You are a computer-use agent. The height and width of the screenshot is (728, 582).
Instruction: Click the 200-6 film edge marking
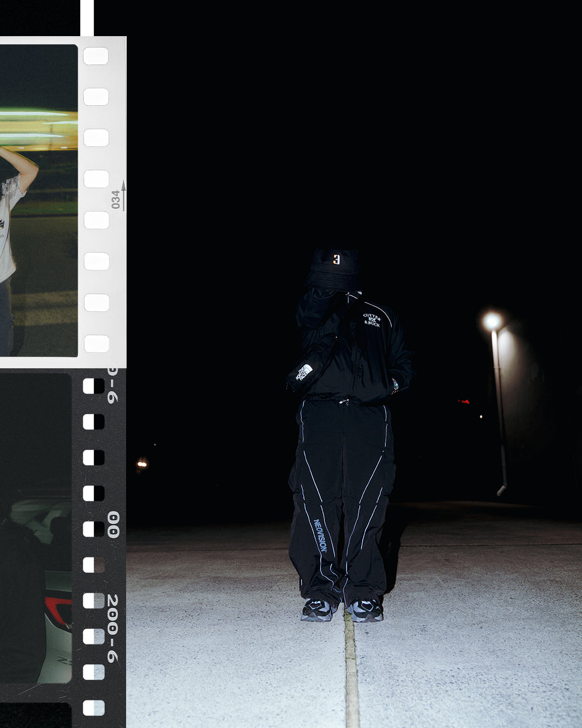(x=113, y=628)
